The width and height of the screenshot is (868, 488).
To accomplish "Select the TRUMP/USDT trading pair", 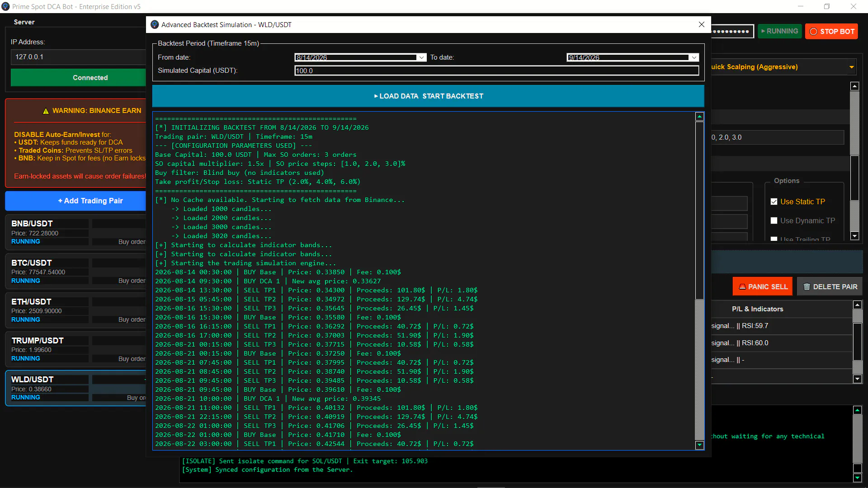I will (76, 349).
